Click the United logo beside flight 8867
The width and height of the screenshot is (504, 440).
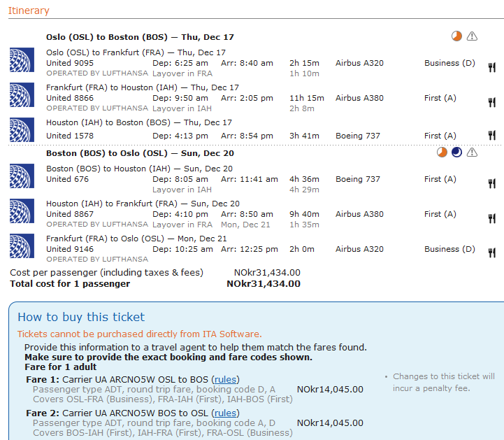(x=22, y=211)
